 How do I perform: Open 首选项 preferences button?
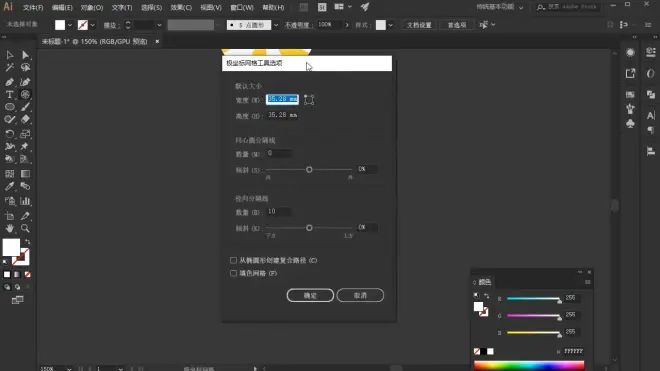pos(457,25)
